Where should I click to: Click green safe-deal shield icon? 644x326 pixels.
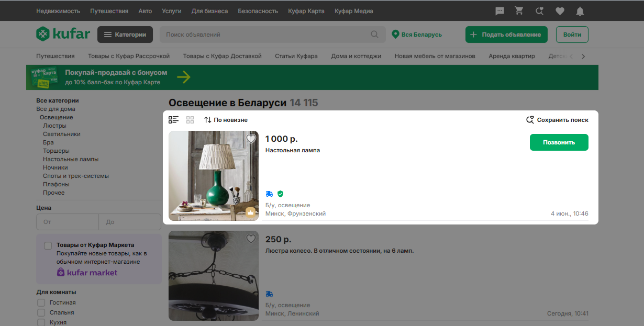point(280,194)
